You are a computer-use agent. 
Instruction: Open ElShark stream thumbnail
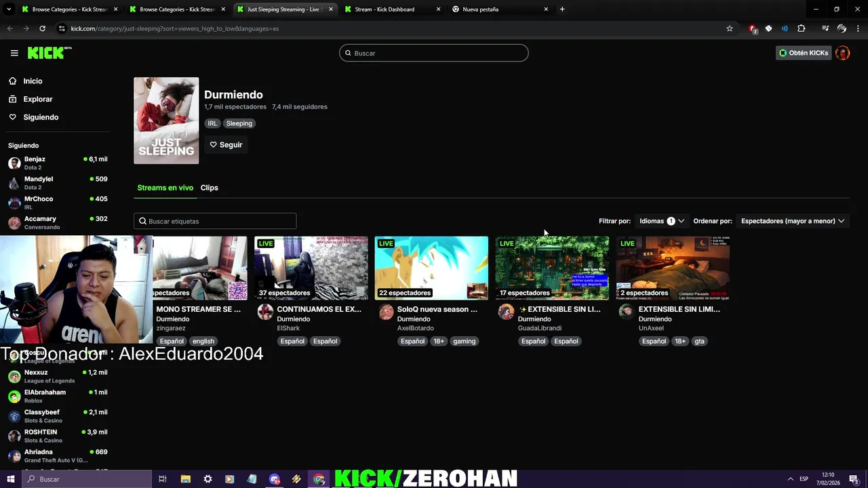[x=311, y=268]
